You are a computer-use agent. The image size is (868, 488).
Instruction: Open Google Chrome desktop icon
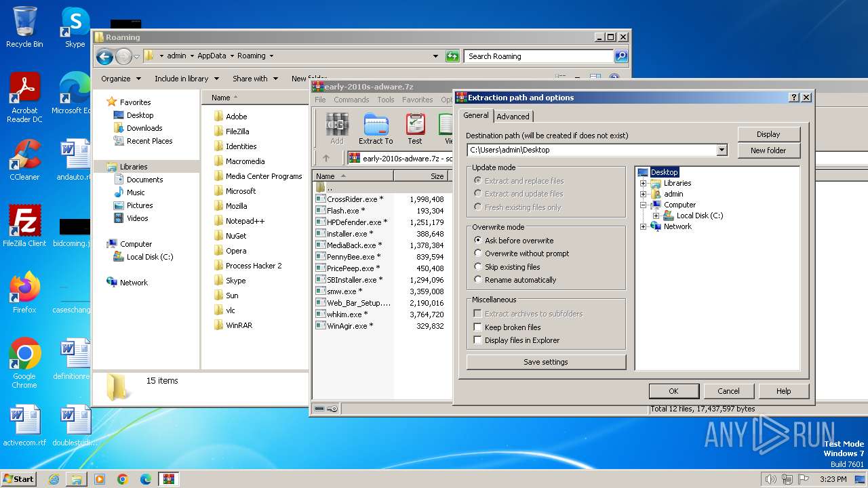click(x=24, y=363)
